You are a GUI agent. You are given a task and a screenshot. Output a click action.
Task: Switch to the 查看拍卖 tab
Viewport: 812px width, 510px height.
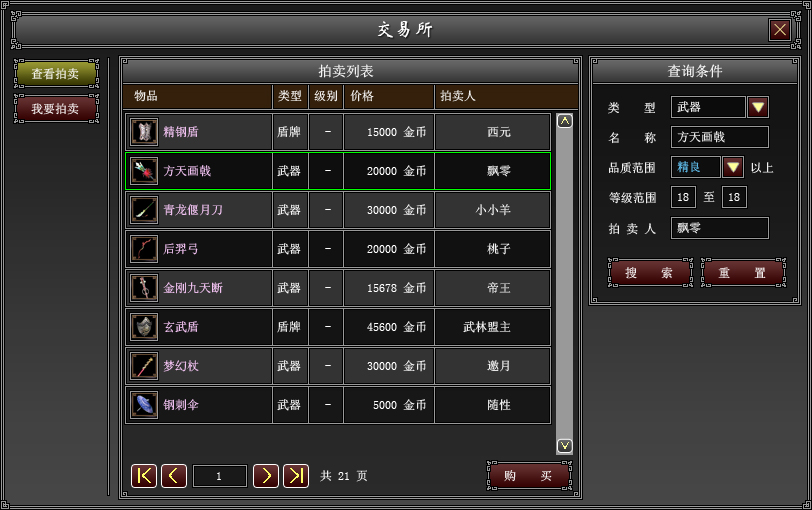(56, 74)
